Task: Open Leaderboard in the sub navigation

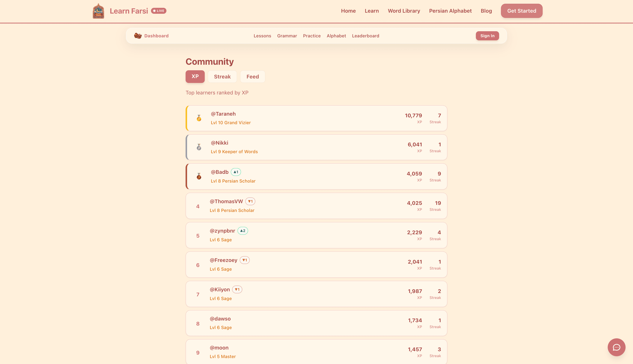Action: pos(366,36)
